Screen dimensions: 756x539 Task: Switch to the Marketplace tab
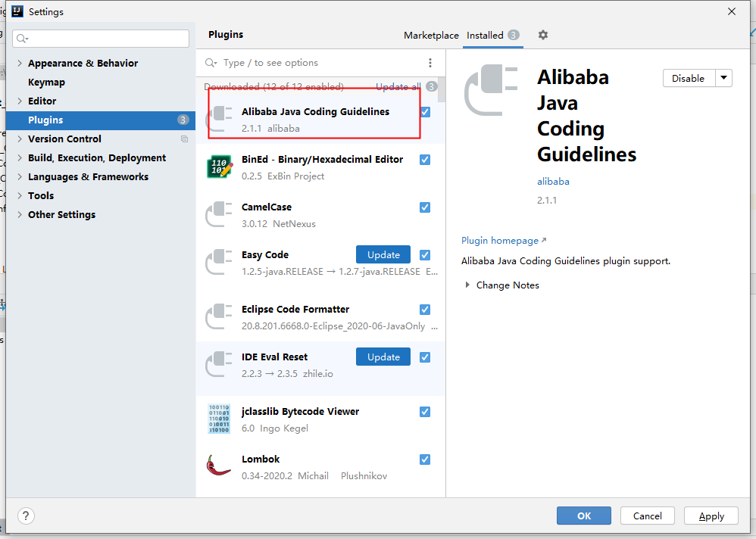[431, 35]
